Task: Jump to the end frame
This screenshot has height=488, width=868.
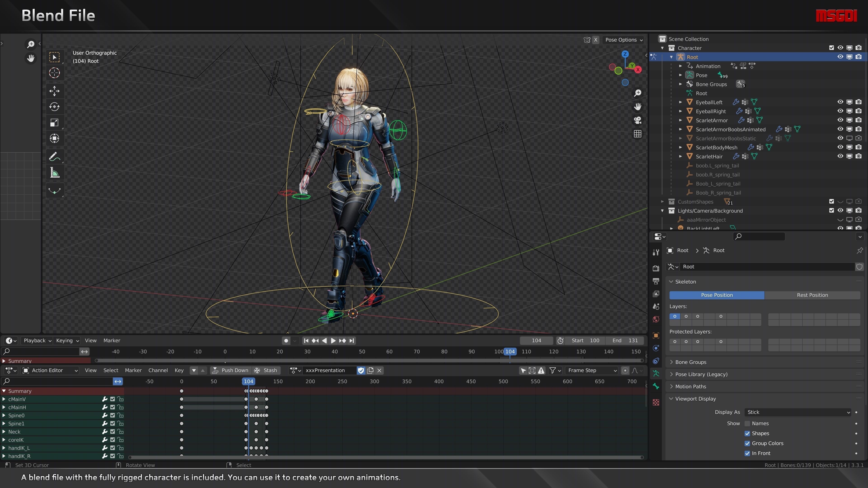Action: click(x=351, y=340)
